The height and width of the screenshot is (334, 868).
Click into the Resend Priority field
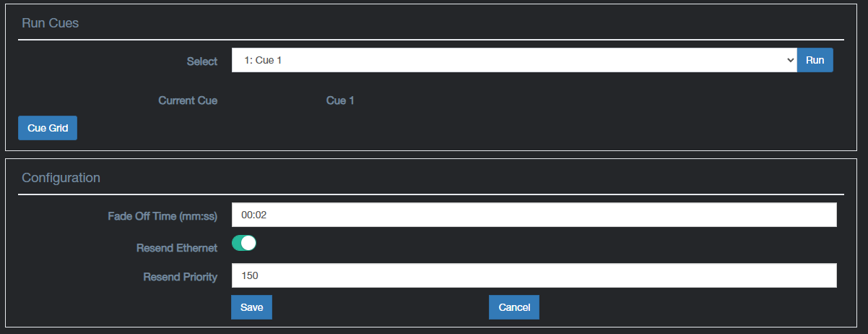coord(534,275)
